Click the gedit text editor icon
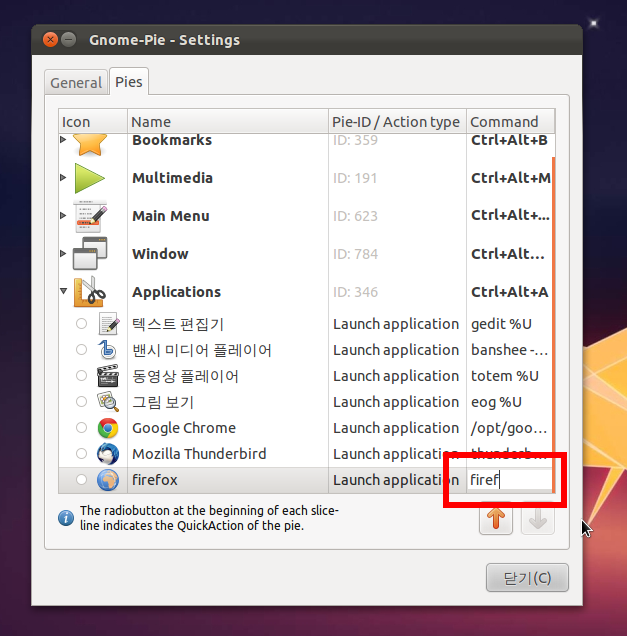This screenshot has height=636, width=627. click(109, 324)
